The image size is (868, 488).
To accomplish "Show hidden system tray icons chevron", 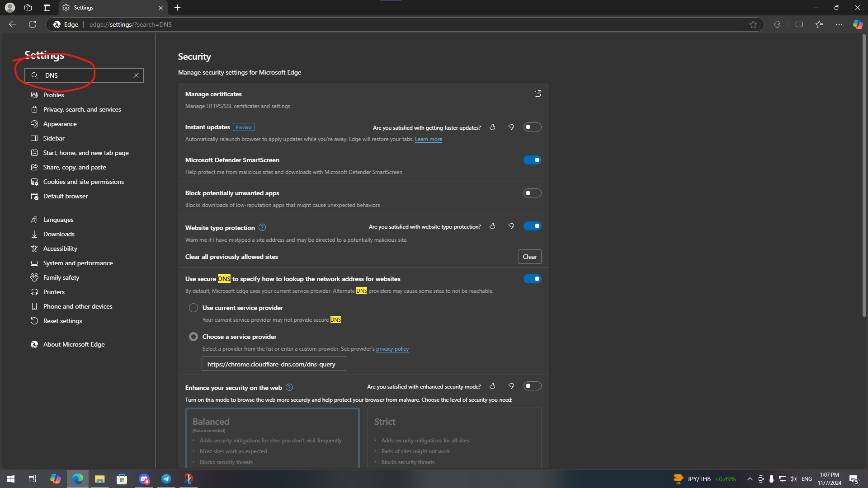I will click(750, 479).
